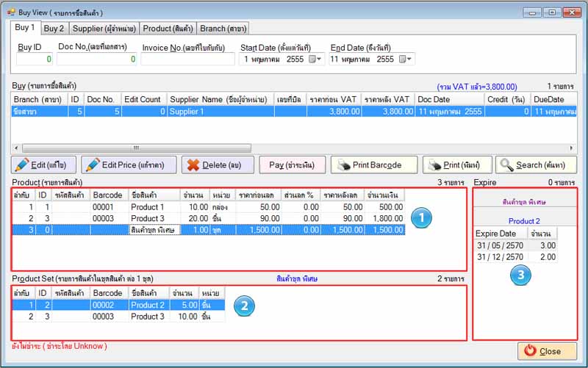The image size is (588, 368).
Task: Click the DueDate column header
Action: tap(553, 100)
